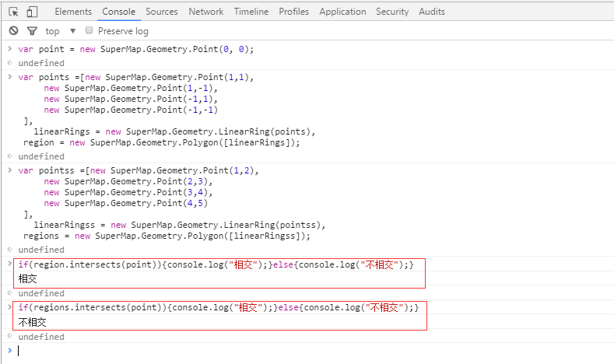
Task: Enable the Preserve log checkbox
Action: [x=89, y=30]
